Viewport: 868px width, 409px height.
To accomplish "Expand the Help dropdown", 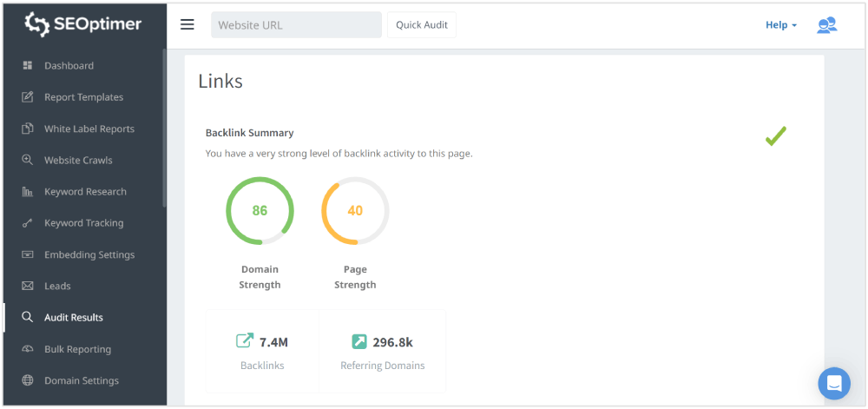I will 780,25.
